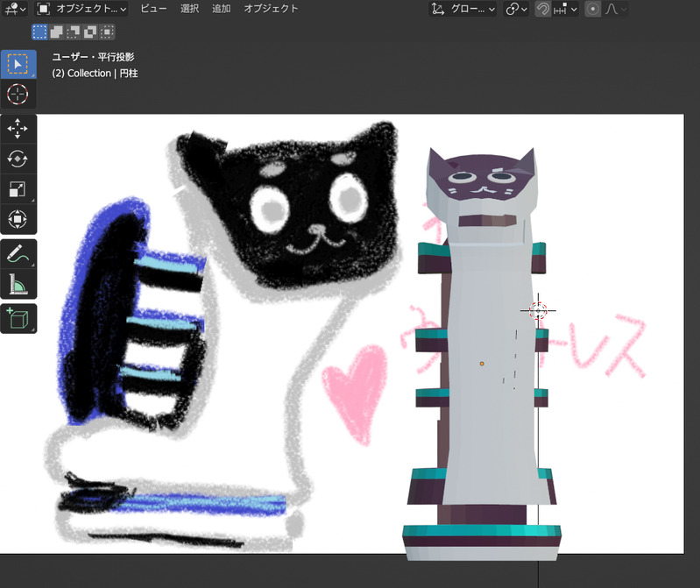Open the 選択 menu

click(190, 9)
